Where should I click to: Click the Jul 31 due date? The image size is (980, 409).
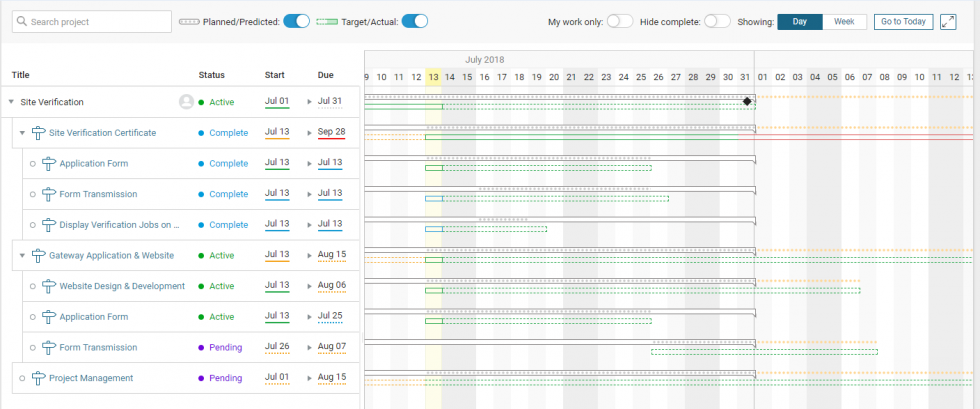[330, 101]
